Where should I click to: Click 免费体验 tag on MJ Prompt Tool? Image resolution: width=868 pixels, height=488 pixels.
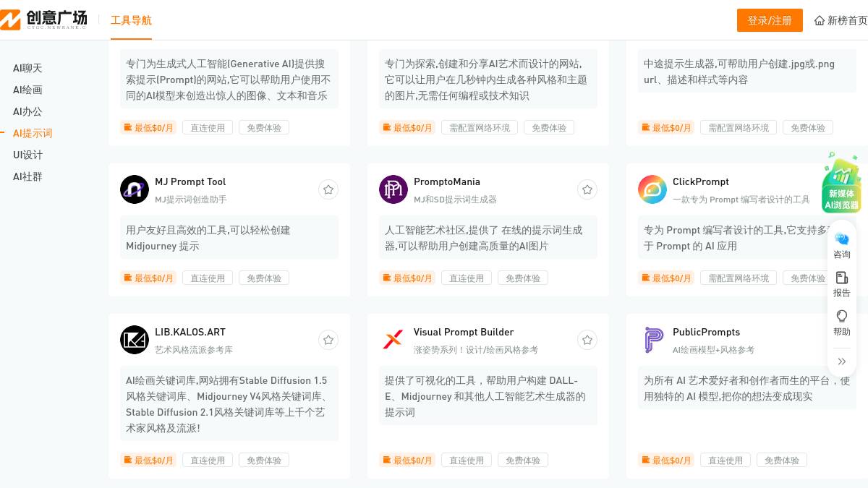(x=264, y=278)
